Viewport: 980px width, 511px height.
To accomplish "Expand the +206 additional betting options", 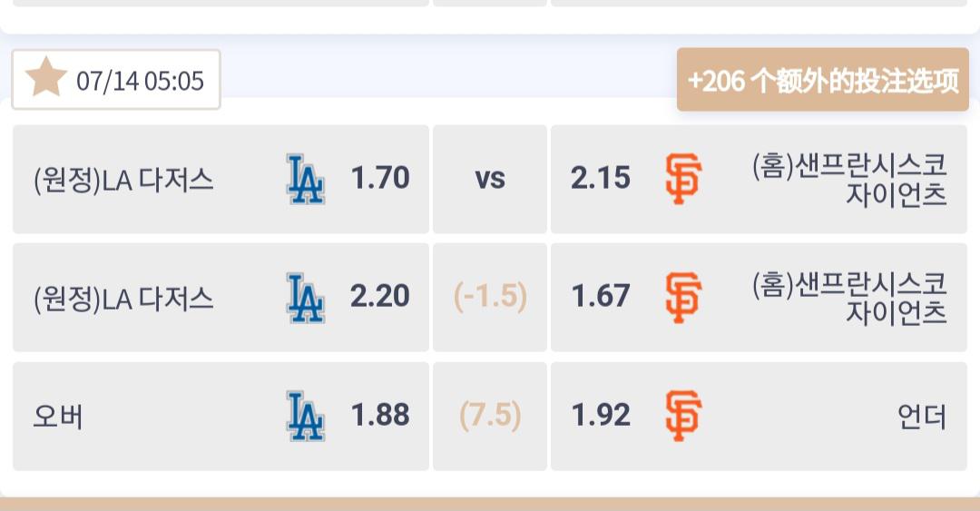I will tap(822, 80).
